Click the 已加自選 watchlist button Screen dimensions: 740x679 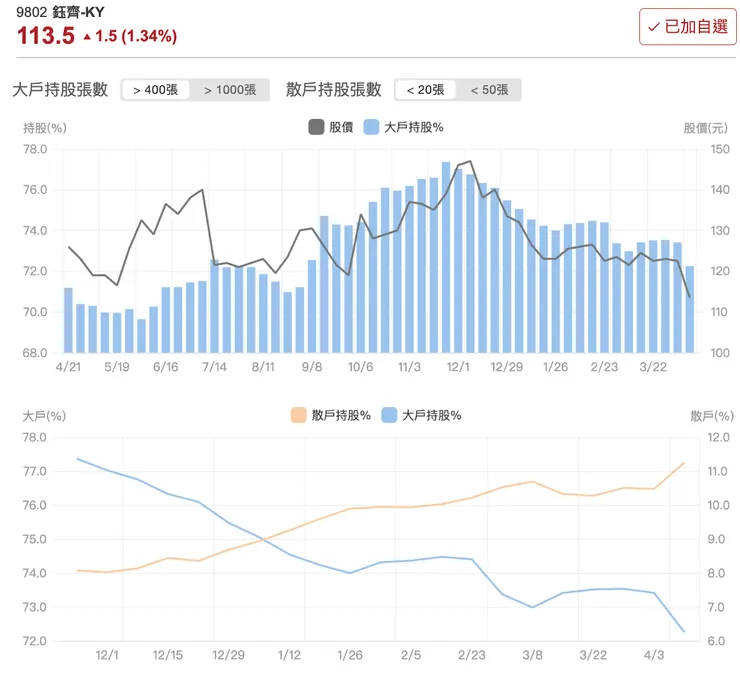pyautogui.click(x=688, y=27)
